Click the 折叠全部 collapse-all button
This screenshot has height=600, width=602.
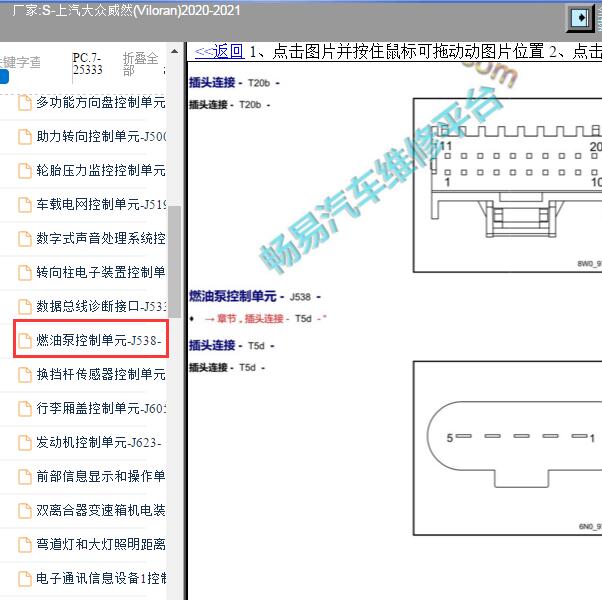(140, 64)
